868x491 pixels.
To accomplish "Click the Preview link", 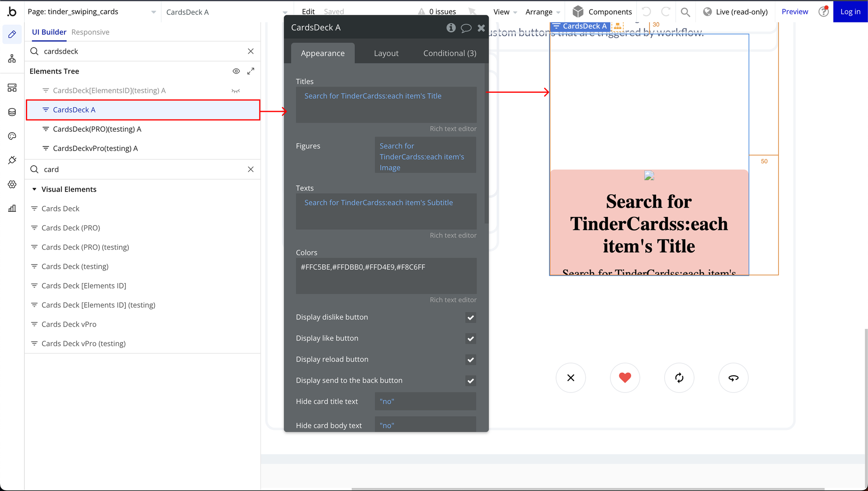I will [794, 12].
